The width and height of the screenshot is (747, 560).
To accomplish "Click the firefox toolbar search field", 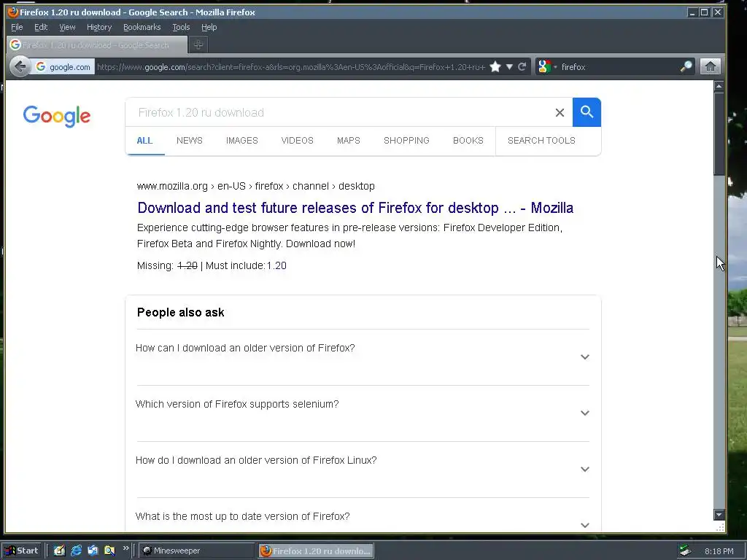I will pos(619,66).
